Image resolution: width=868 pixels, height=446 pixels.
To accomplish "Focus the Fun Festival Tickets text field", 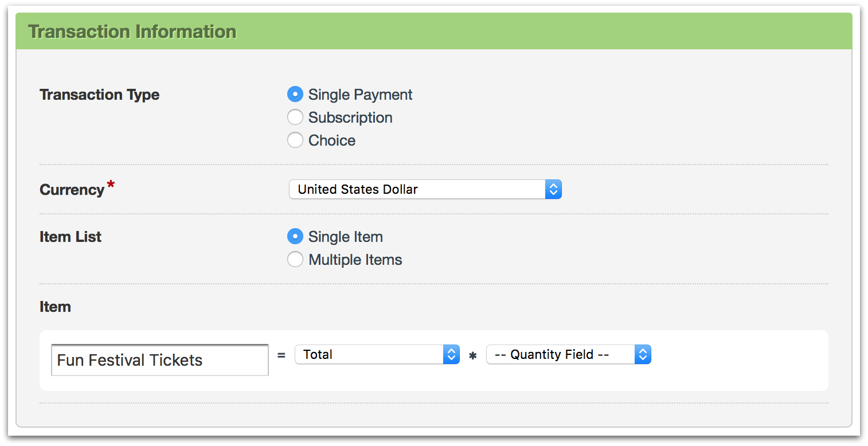I will (x=159, y=360).
